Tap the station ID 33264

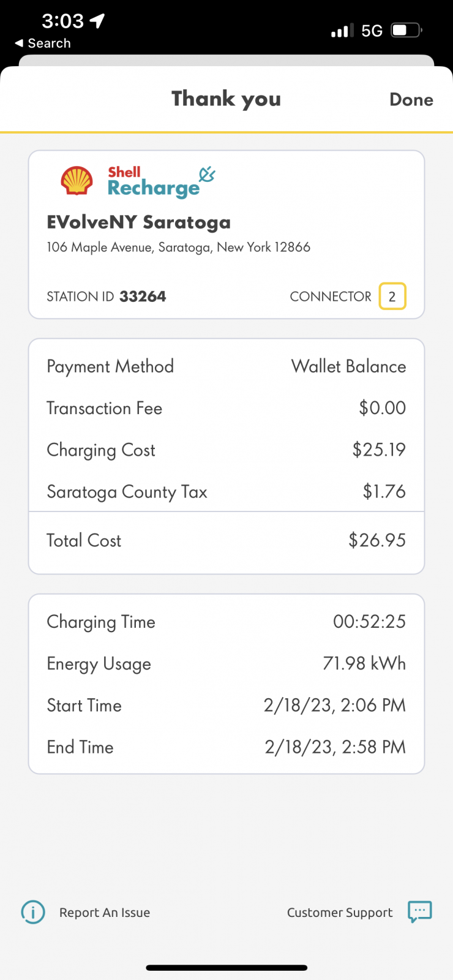point(143,296)
